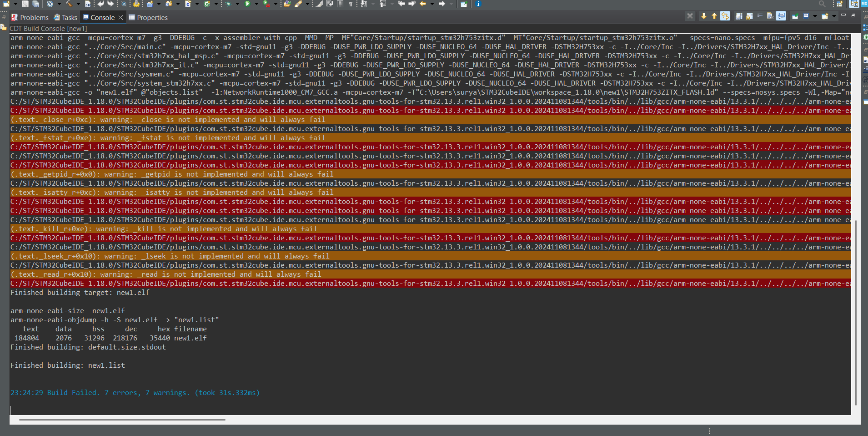868x436 pixels.
Task: Save the current file with the disk icon
Action: coord(25,4)
